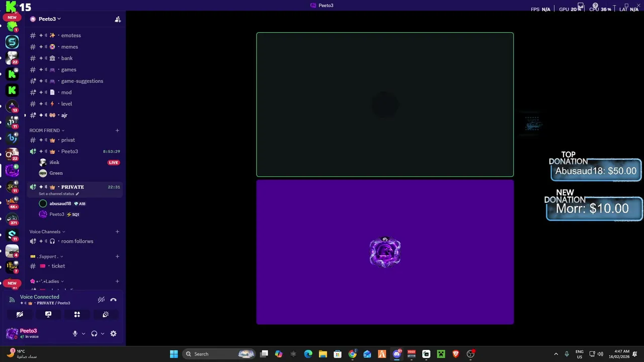Open the weather widget showing 16°C
Viewport: 644px width, 362px height.
point(23,354)
